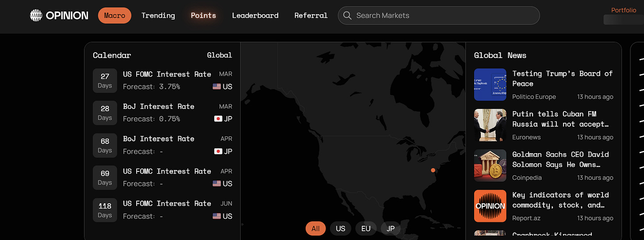Click the 118 Days countdown badge

[x=105, y=210]
